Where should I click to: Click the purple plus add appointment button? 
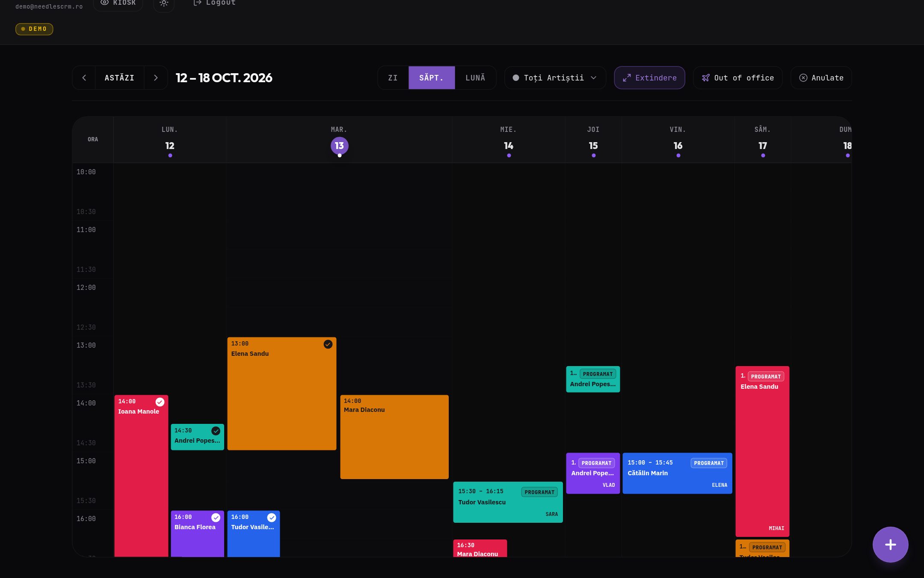point(890,545)
